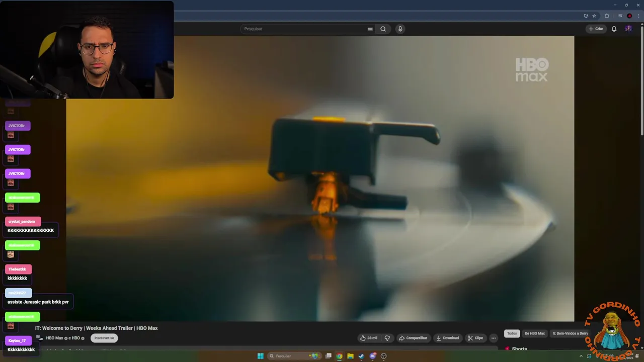This screenshot has height=362, width=644.
Task: Select the De HBO Max filter chip
Action: tap(534, 333)
